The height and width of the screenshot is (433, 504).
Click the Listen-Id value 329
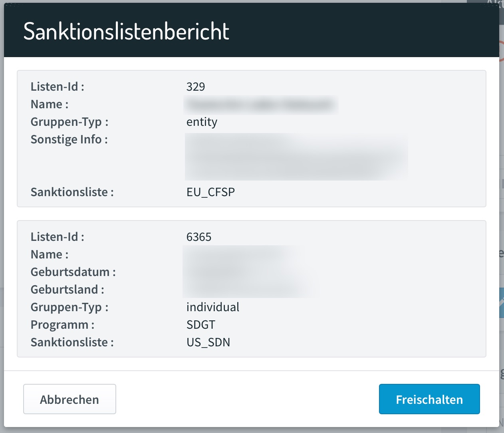point(196,87)
